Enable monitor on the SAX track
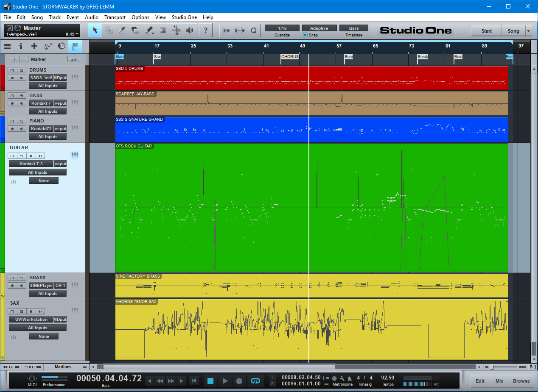 tap(39, 311)
